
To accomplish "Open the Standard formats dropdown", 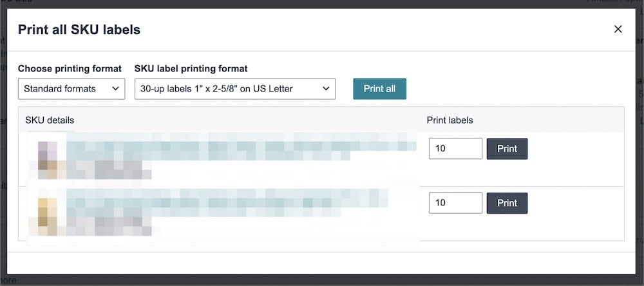I will (71, 89).
